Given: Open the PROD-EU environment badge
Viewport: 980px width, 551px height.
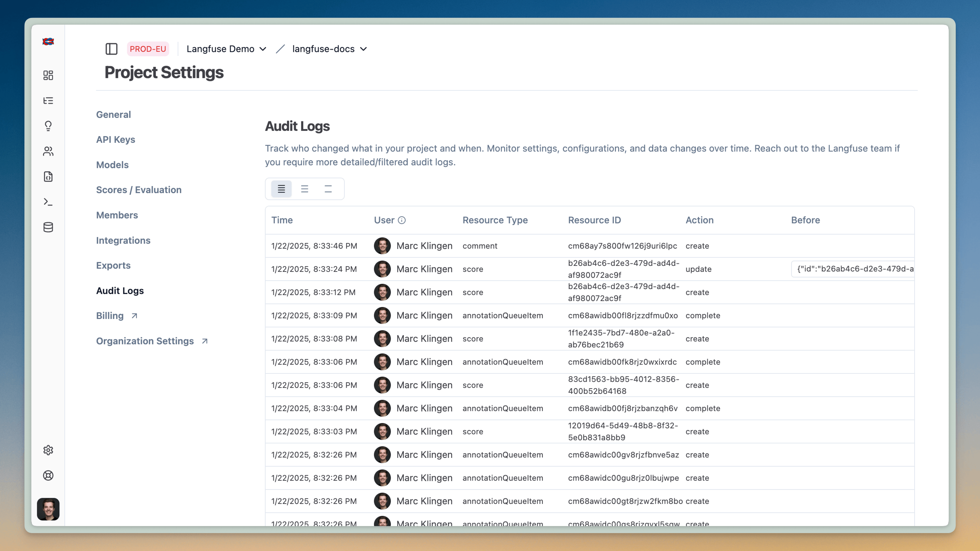Looking at the screenshot, I should pyautogui.click(x=148, y=49).
